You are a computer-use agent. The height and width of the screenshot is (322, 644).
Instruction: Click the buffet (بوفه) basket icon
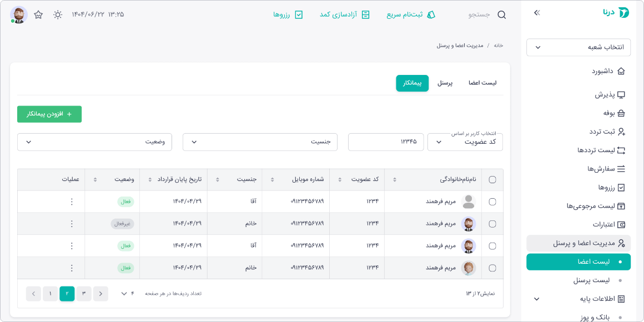tap(621, 113)
